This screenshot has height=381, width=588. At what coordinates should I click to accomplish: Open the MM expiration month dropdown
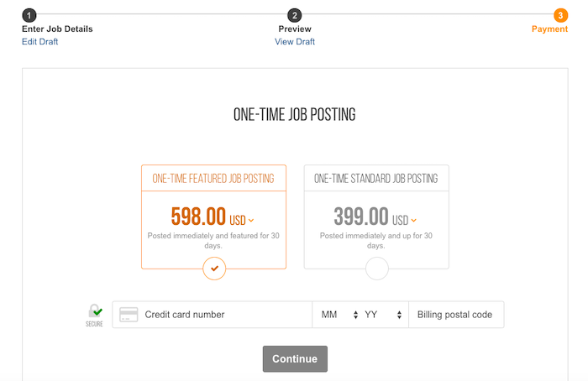pyautogui.click(x=339, y=315)
